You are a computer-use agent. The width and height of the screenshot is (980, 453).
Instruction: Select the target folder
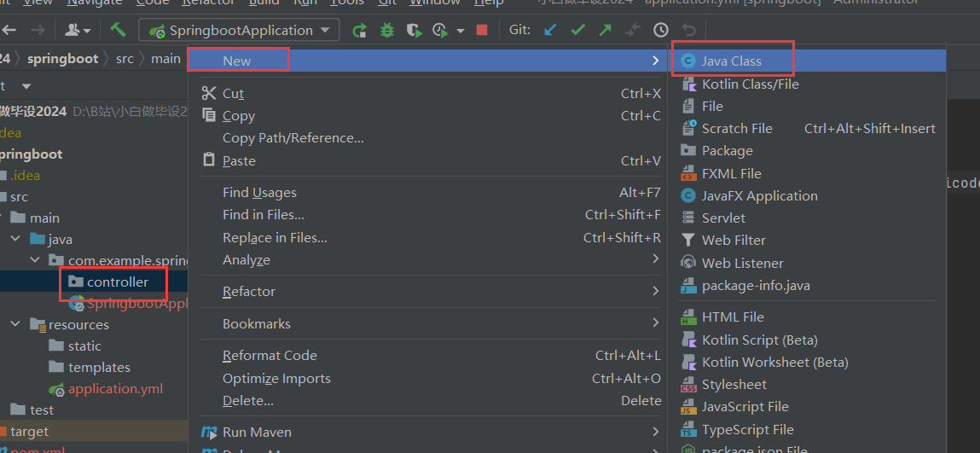29,432
